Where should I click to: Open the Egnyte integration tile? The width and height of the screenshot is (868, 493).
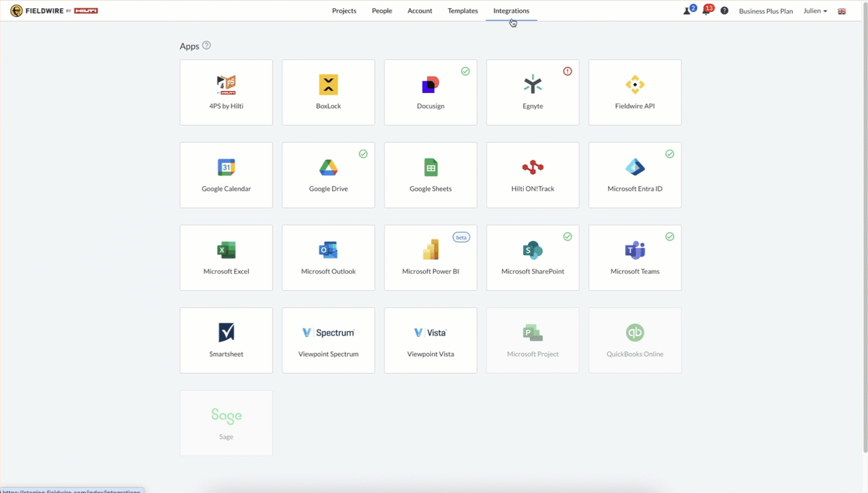point(532,92)
